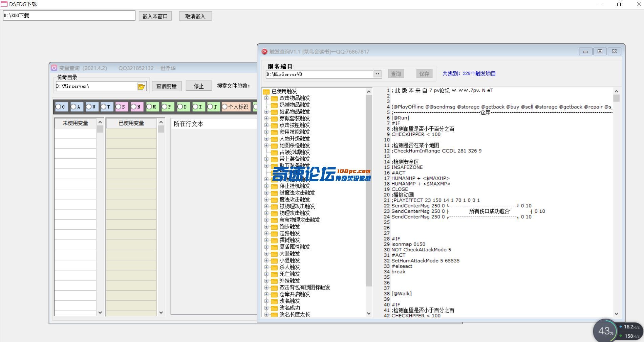
Task: Click the 变量查询 window title icon
Action: pos(54,68)
